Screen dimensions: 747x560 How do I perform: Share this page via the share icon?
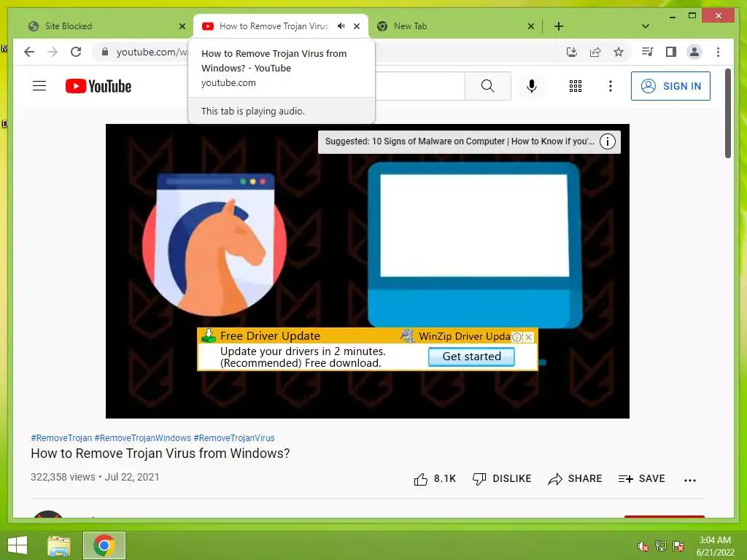pyautogui.click(x=595, y=52)
